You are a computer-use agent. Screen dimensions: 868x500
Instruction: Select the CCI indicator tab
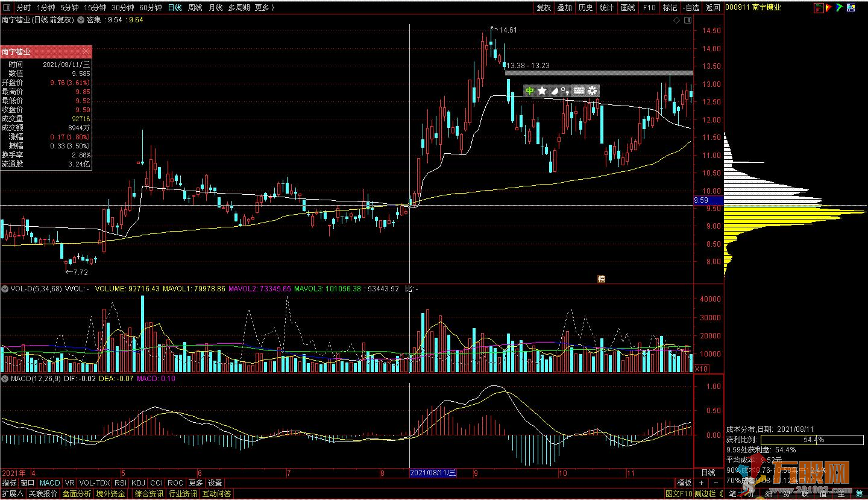(157, 483)
